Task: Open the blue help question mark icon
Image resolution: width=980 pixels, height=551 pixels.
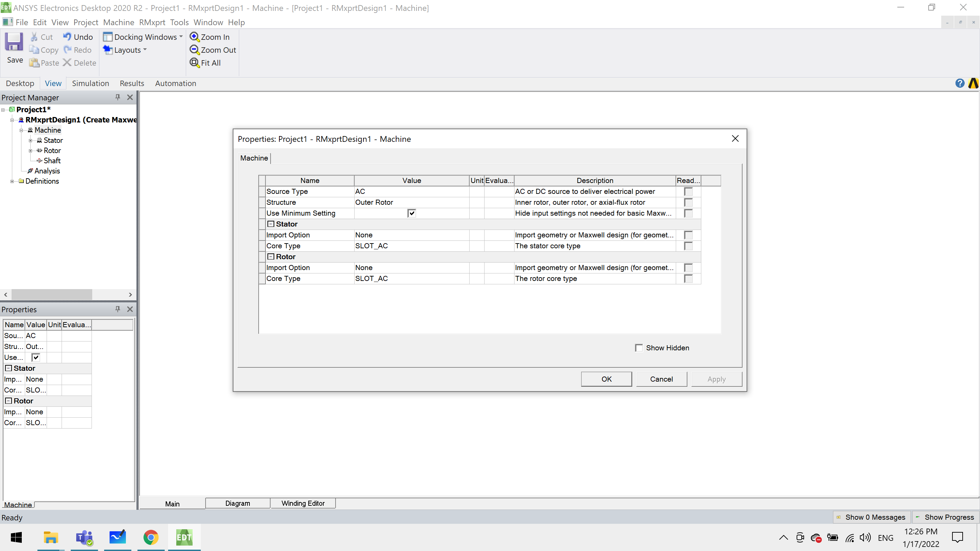Action: point(960,83)
